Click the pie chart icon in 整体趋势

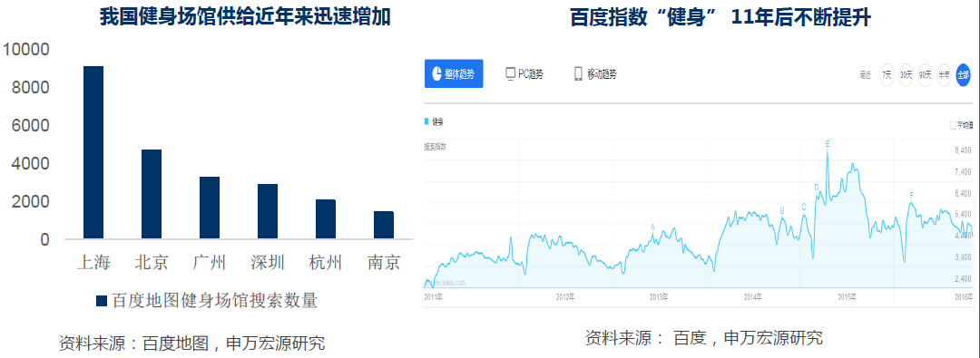coord(436,73)
